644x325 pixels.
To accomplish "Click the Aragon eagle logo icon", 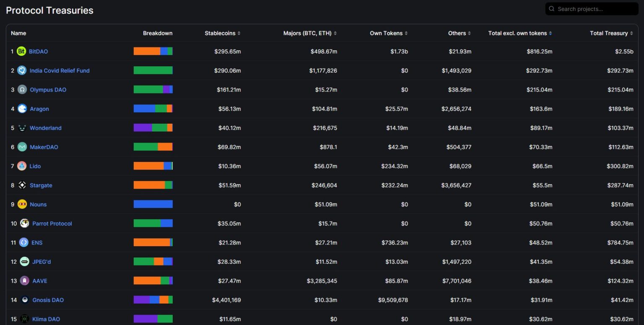I will (22, 109).
